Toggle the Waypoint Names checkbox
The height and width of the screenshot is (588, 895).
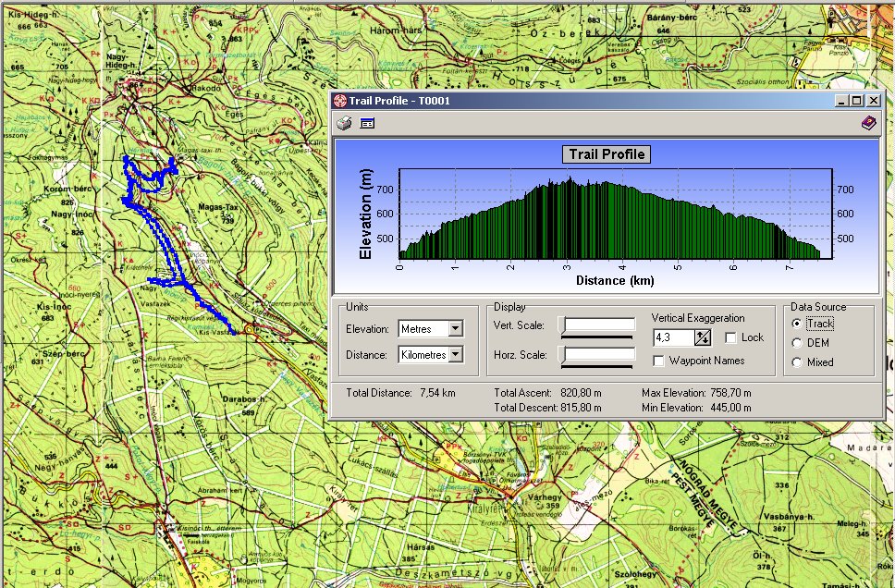[658, 361]
